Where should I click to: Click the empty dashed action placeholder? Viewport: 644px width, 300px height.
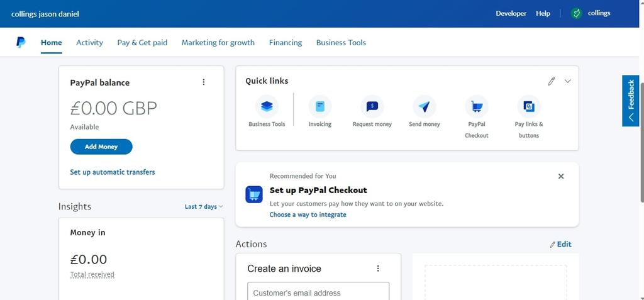click(x=496, y=282)
